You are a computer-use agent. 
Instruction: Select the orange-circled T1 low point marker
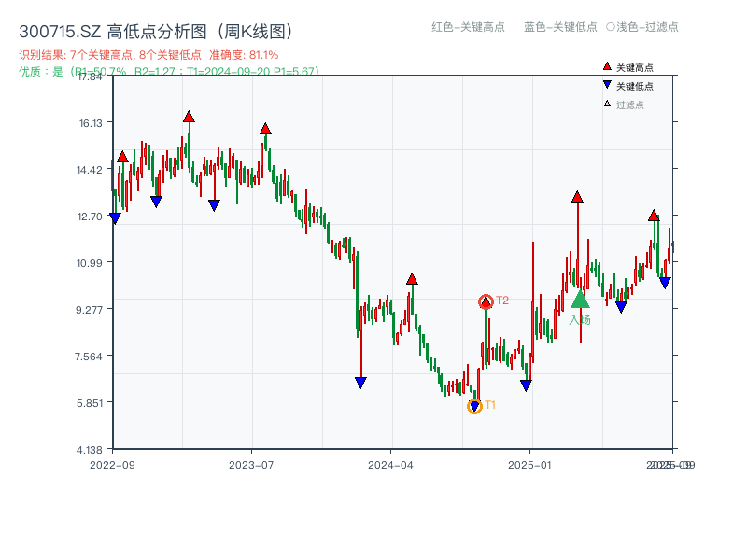[x=474, y=405]
